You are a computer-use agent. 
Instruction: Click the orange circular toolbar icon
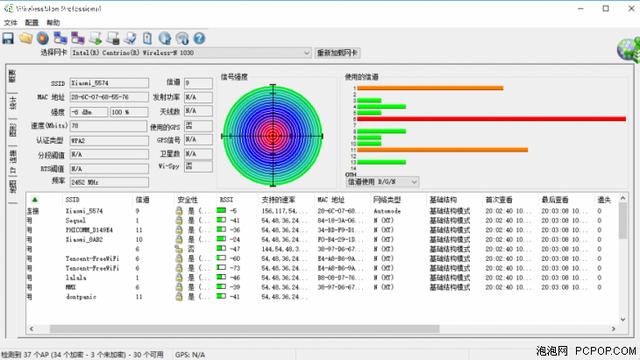(x=43, y=38)
